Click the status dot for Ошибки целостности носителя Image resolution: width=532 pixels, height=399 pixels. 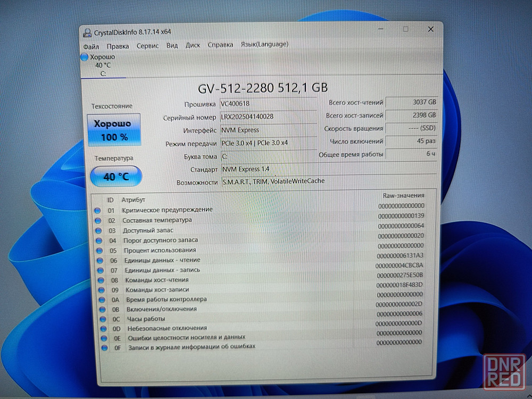coord(104,338)
